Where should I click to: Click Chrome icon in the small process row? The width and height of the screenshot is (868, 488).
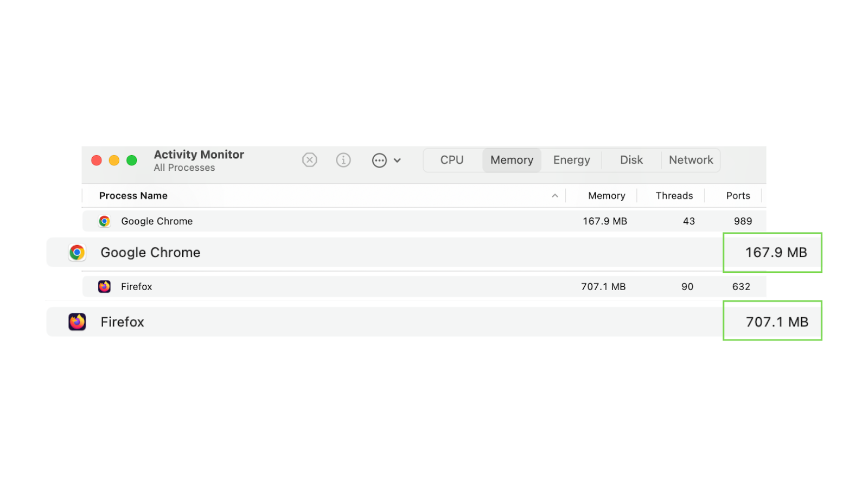point(104,221)
